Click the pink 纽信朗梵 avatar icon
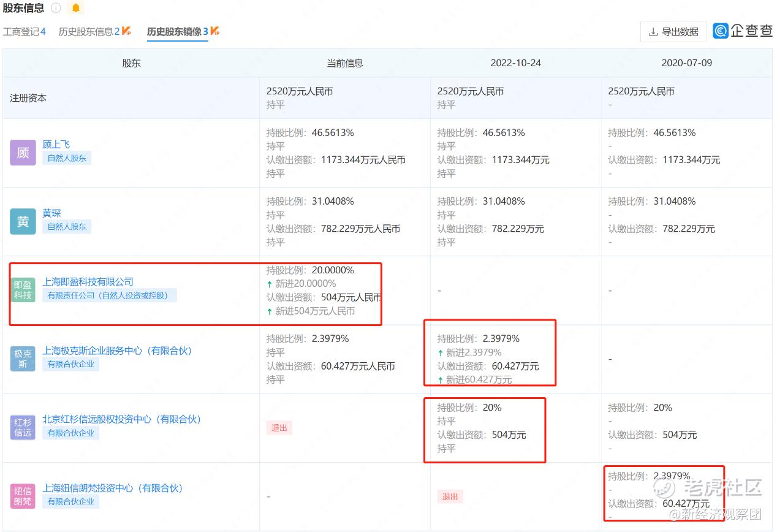This screenshot has width=777, height=532. pyautogui.click(x=23, y=496)
